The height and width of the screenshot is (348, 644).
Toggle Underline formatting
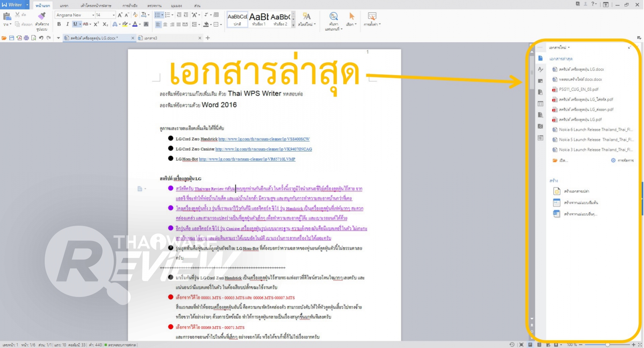(x=75, y=24)
